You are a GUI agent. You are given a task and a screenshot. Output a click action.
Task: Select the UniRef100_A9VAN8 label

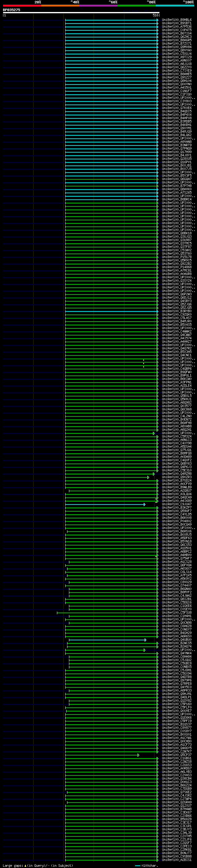point(177,142)
